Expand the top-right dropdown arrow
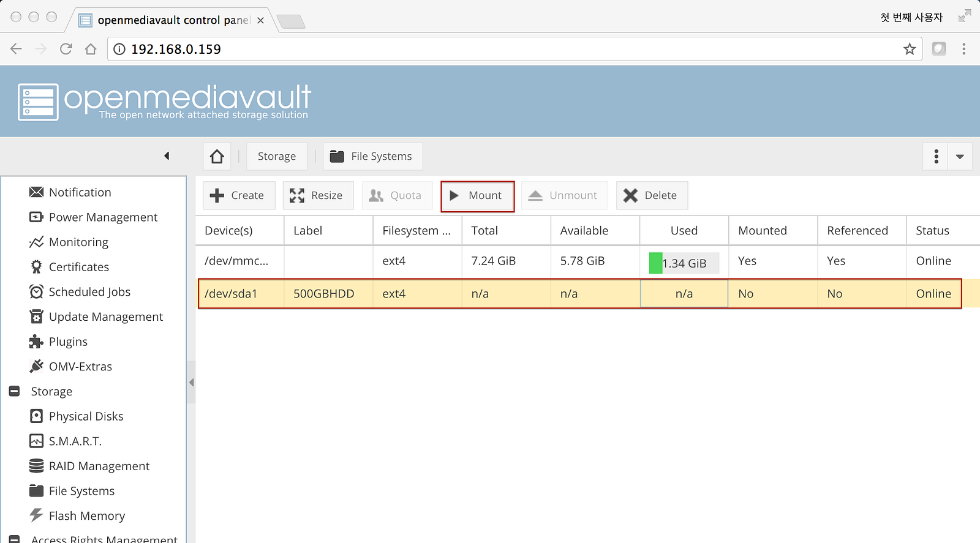This screenshot has width=980, height=543. tap(960, 156)
